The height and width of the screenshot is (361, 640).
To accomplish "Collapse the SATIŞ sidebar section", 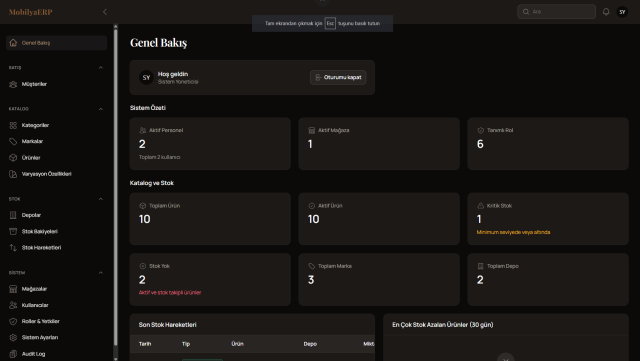I will 100,67.
